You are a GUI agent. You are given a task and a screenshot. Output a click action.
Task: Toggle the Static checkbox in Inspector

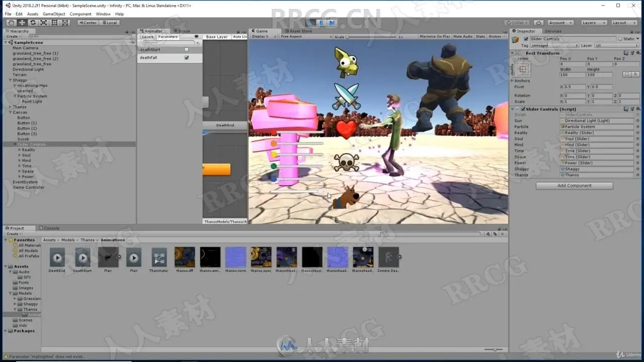coord(620,39)
